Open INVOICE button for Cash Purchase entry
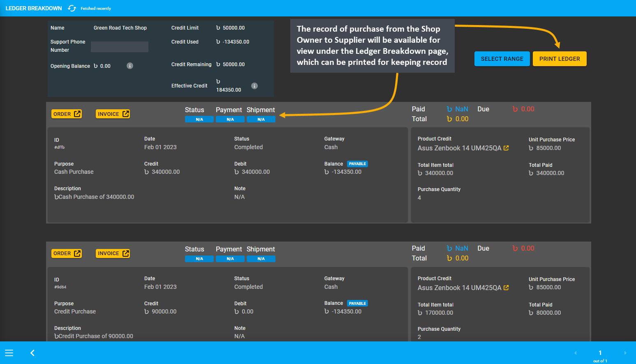The width and height of the screenshot is (636, 364). coord(113,114)
